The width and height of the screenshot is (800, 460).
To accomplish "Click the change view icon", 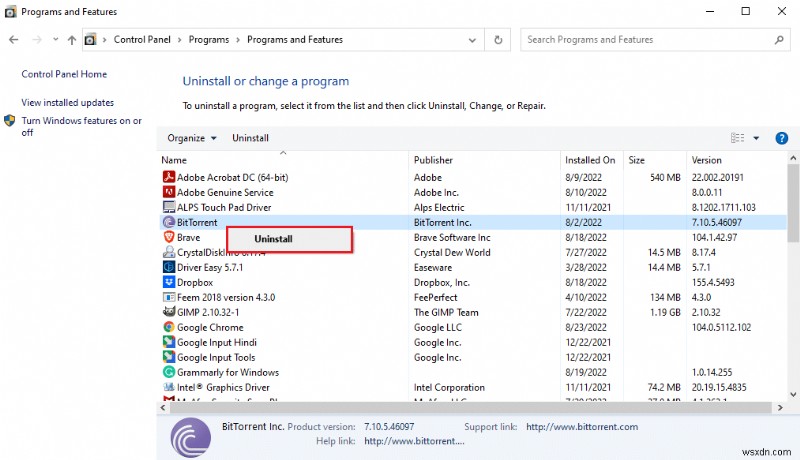I will pos(737,138).
